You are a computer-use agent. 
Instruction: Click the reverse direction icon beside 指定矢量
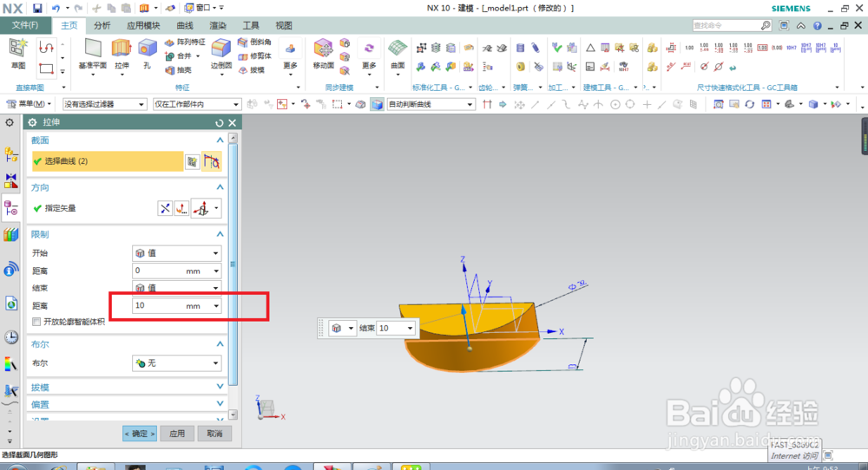point(165,208)
